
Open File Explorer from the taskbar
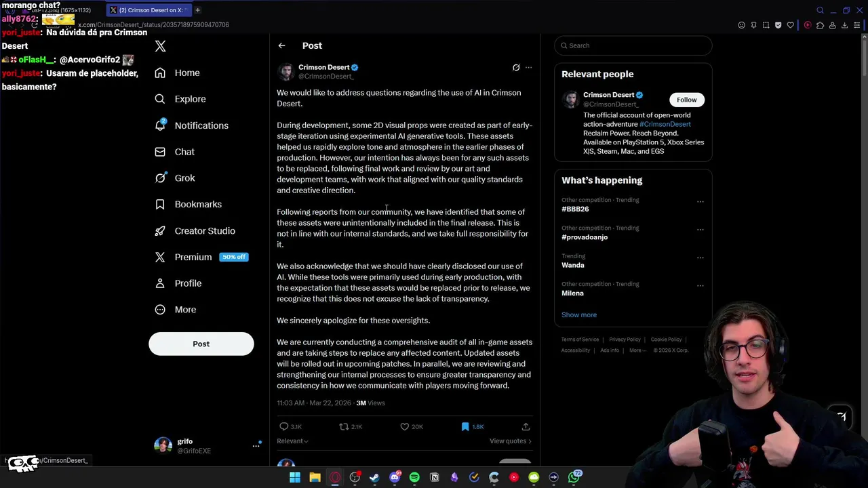coord(315,477)
